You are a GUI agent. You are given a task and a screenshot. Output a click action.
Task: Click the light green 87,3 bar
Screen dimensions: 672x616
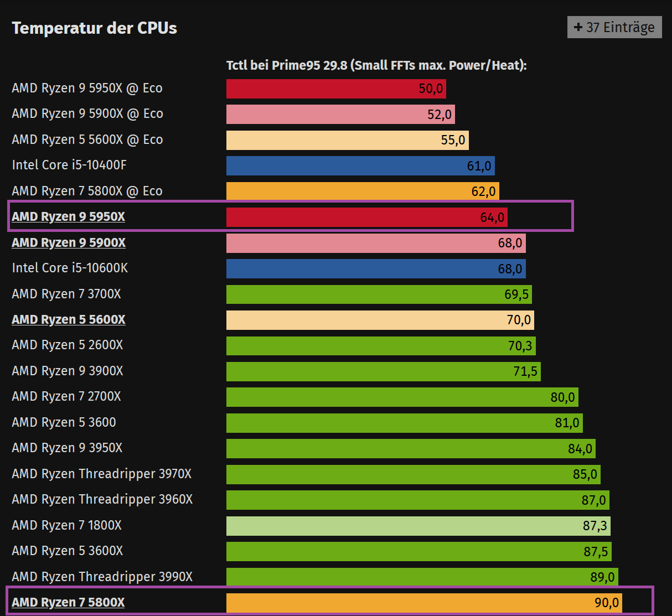418,526
